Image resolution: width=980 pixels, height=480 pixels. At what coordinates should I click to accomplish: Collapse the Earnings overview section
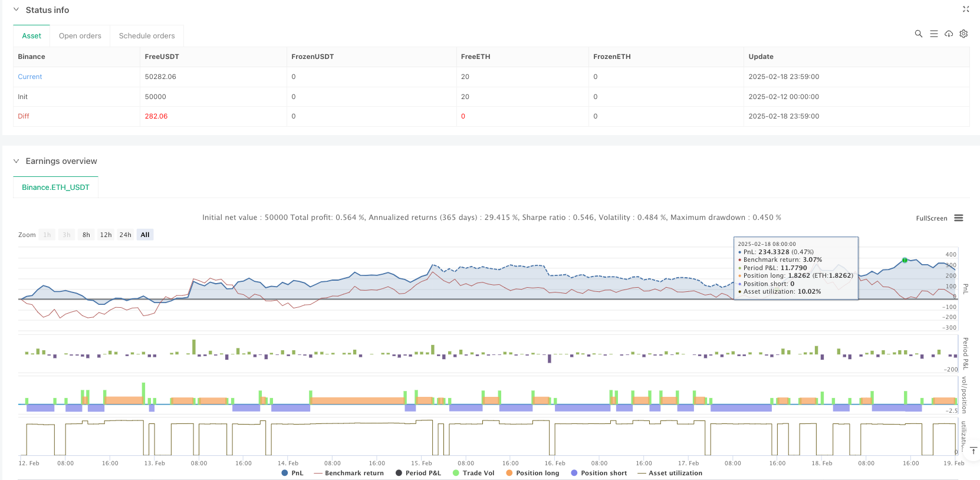(17, 161)
